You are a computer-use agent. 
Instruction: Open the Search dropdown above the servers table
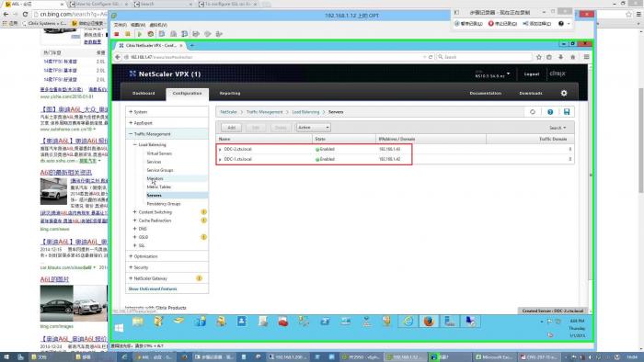(x=558, y=128)
